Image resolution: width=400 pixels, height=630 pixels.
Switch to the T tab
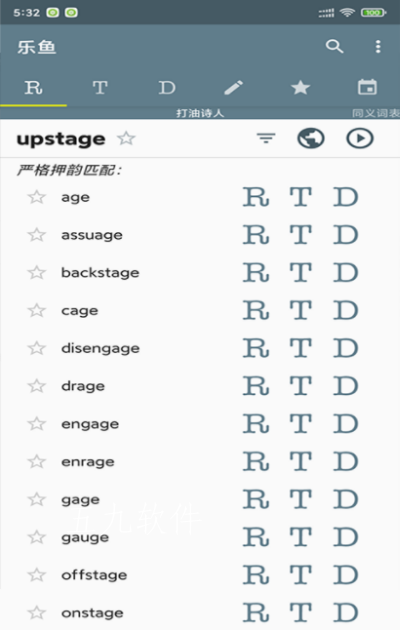tap(100, 88)
